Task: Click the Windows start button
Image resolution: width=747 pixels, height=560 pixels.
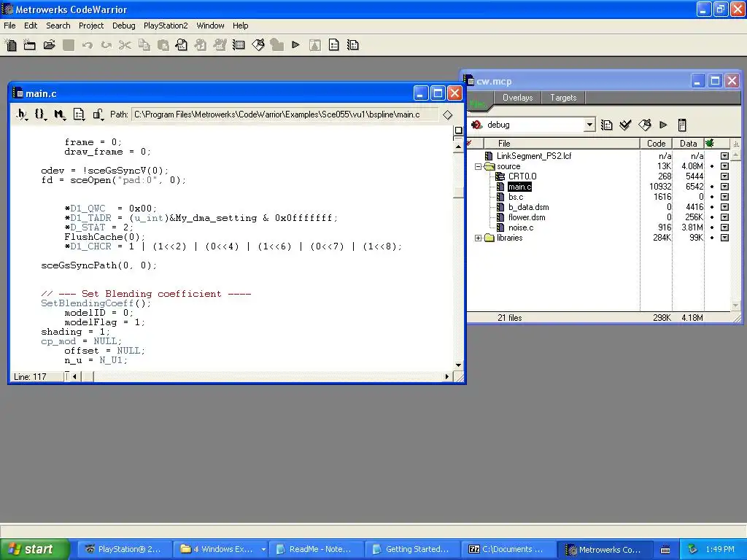Action: pyautogui.click(x=35, y=549)
